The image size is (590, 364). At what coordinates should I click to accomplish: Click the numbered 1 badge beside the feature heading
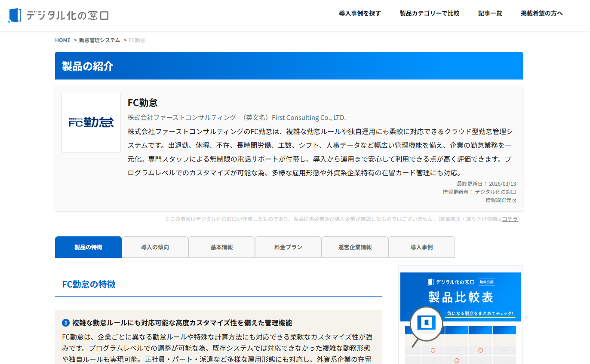pyautogui.click(x=66, y=323)
